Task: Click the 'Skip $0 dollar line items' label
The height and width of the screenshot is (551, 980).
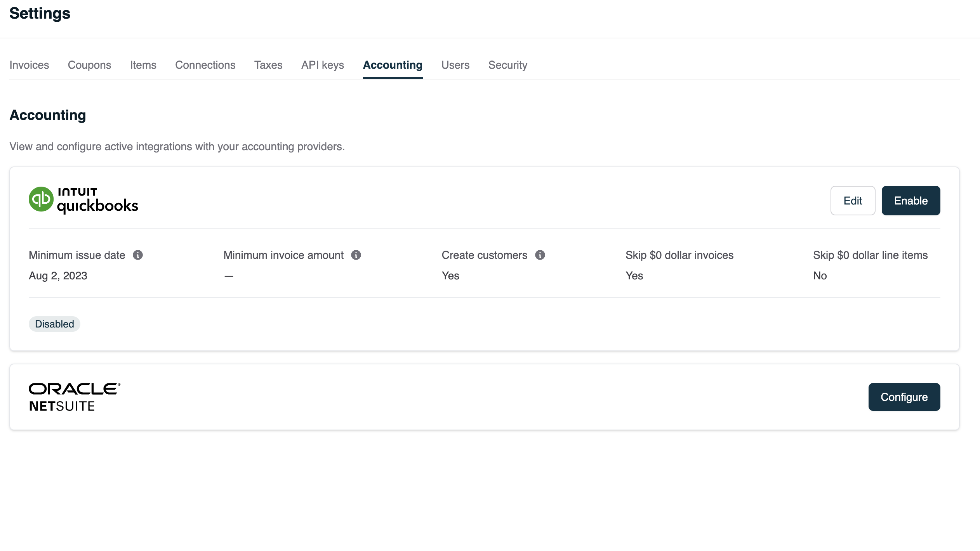Action: point(870,255)
